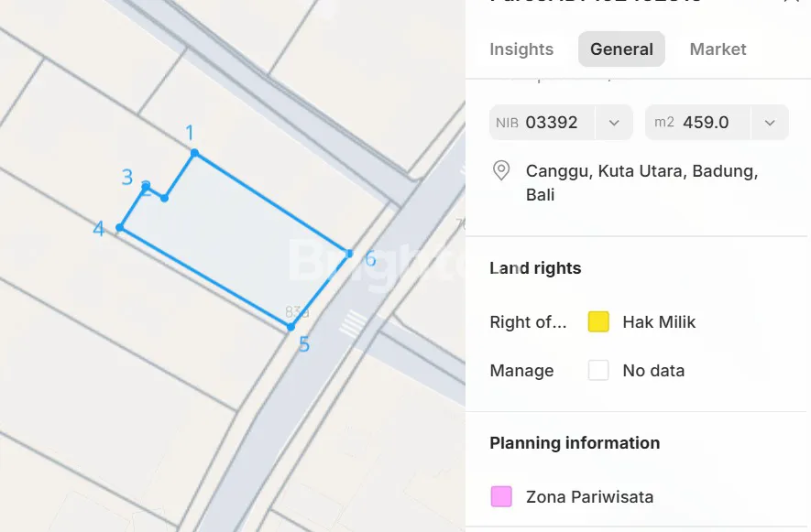Select parcel vertex point 5 on map
Screen dimensions: 811x532
click(x=290, y=327)
